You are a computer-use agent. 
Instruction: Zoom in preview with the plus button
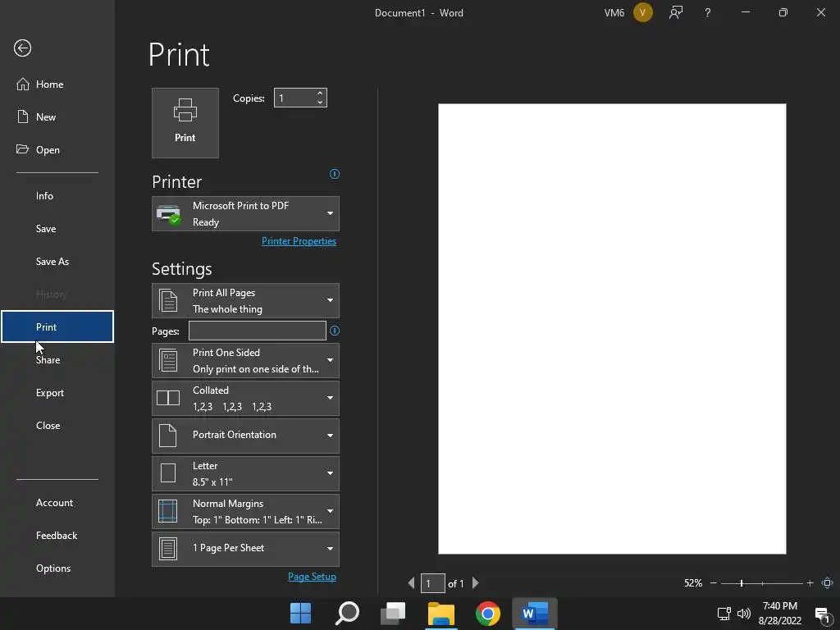pyautogui.click(x=810, y=583)
